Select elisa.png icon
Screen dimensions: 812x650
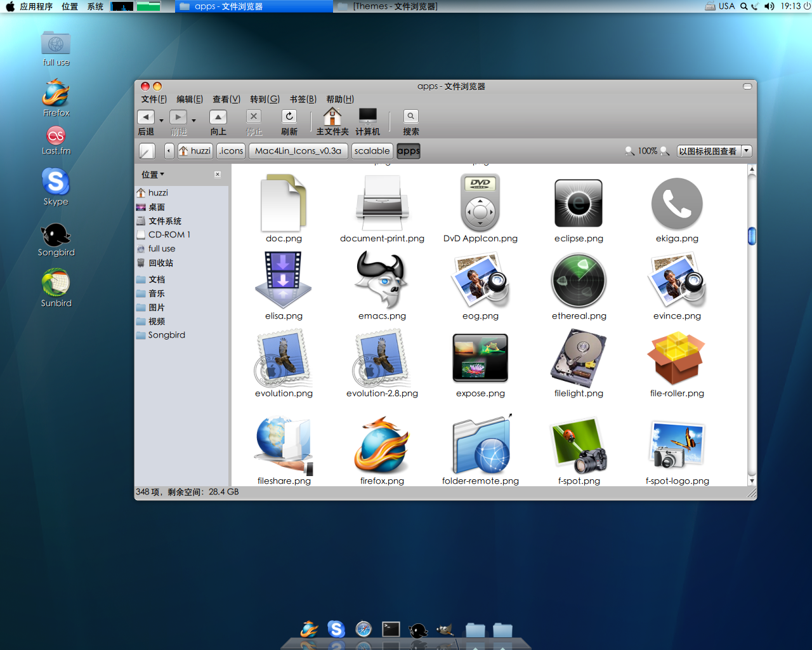click(x=284, y=281)
